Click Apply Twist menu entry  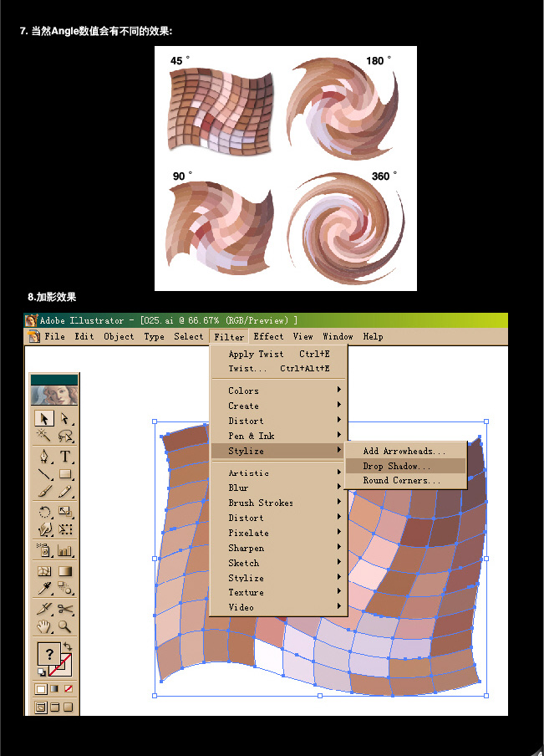click(278, 354)
